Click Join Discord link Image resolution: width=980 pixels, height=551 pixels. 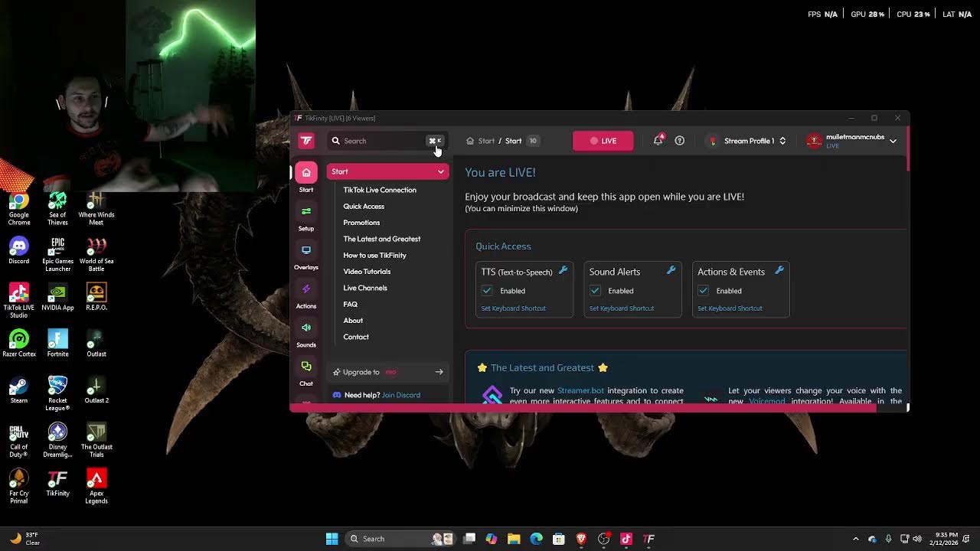(x=401, y=395)
